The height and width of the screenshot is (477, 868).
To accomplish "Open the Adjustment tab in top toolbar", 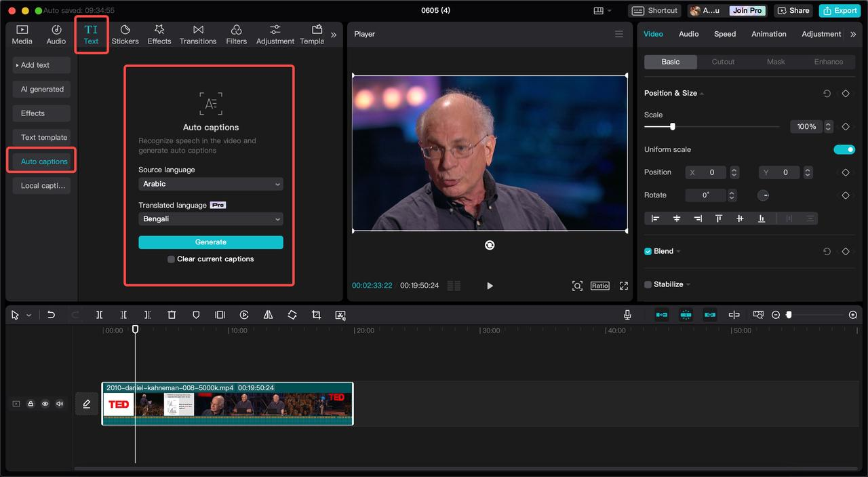I will [275, 35].
